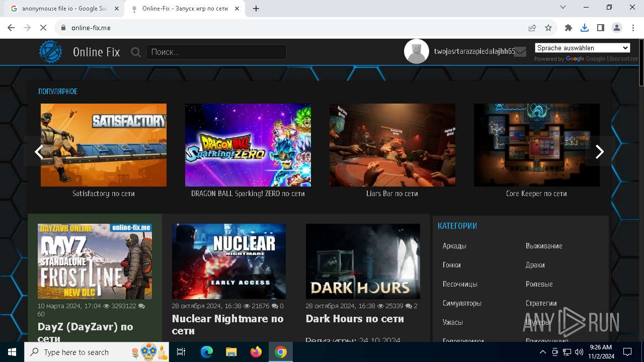Open Dark Hours post image
Image resolution: width=644 pixels, height=362 pixels.
coord(363,261)
